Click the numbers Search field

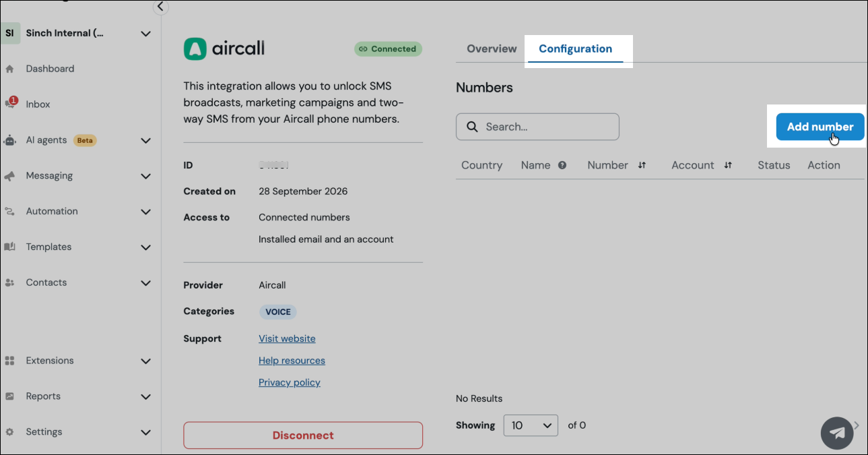tap(537, 127)
